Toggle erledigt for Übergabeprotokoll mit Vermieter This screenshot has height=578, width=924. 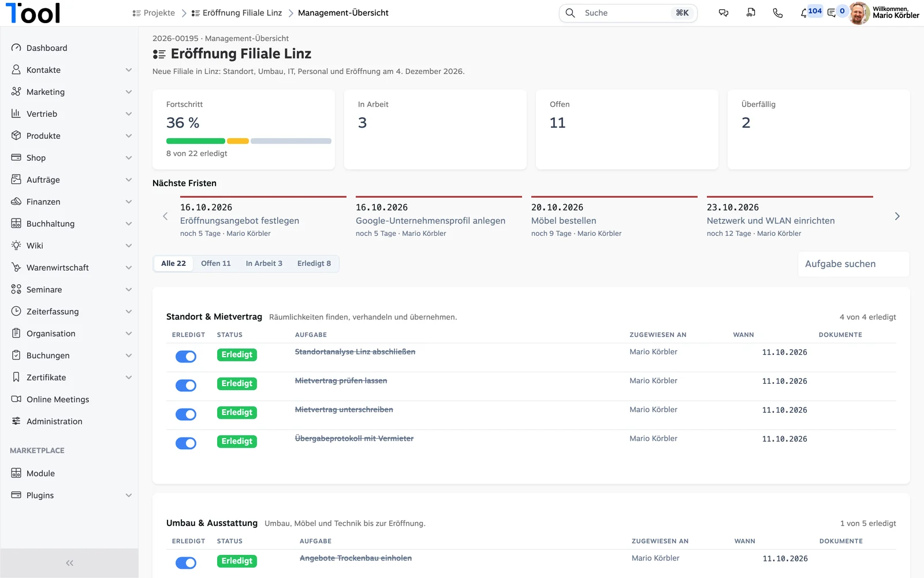click(x=186, y=443)
